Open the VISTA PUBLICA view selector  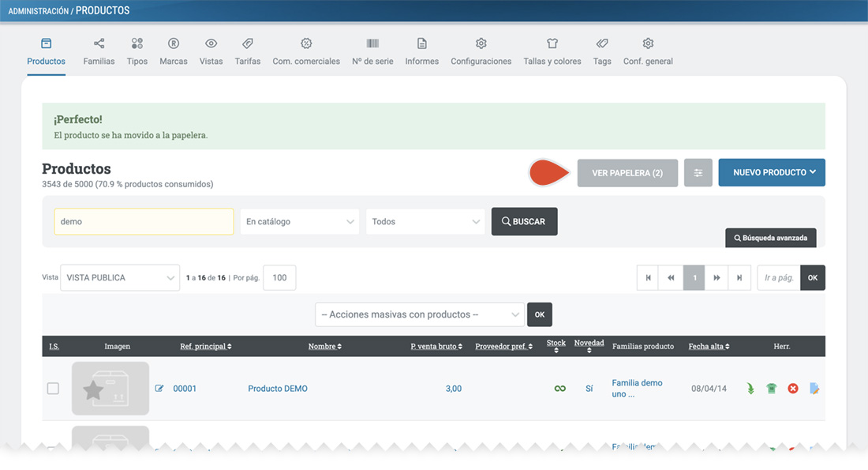point(120,278)
